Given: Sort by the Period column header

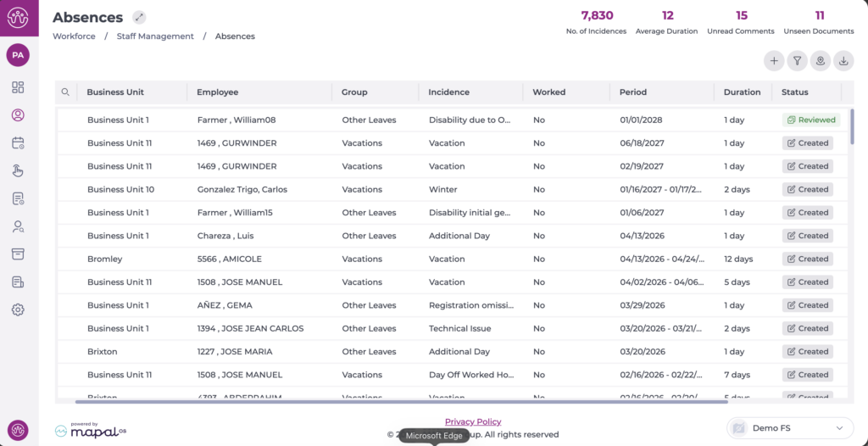Looking at the screenshot, I should [x=632, y=92].
